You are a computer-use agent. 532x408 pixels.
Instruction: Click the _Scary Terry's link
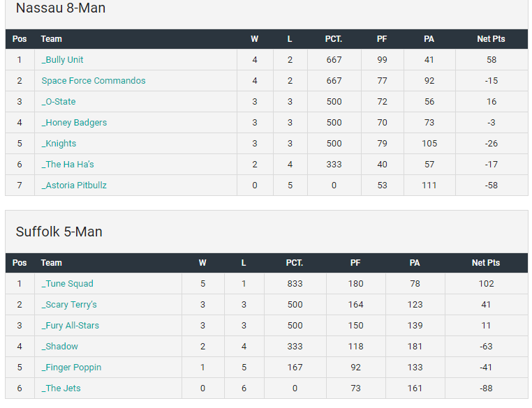coord(69,305)
